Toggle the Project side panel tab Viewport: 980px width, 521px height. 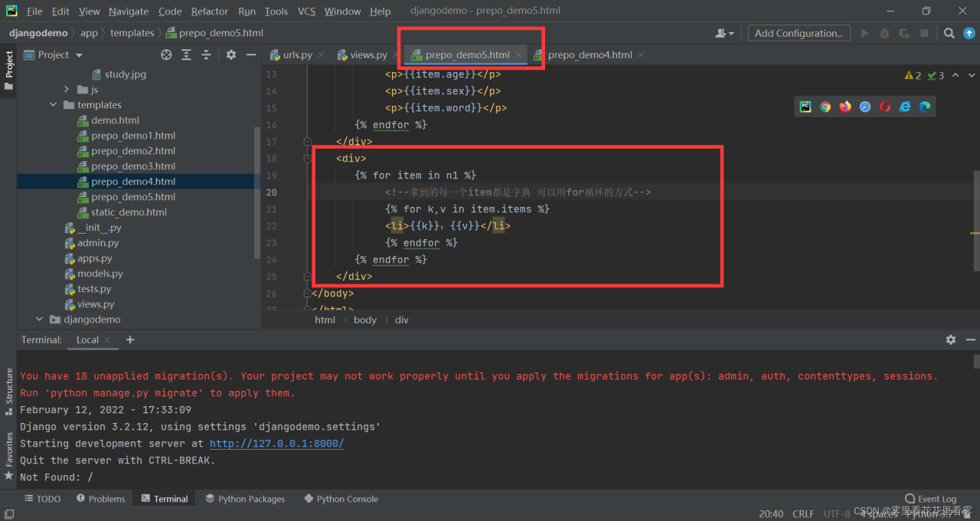pyautogui.click(x=9, y=69)
